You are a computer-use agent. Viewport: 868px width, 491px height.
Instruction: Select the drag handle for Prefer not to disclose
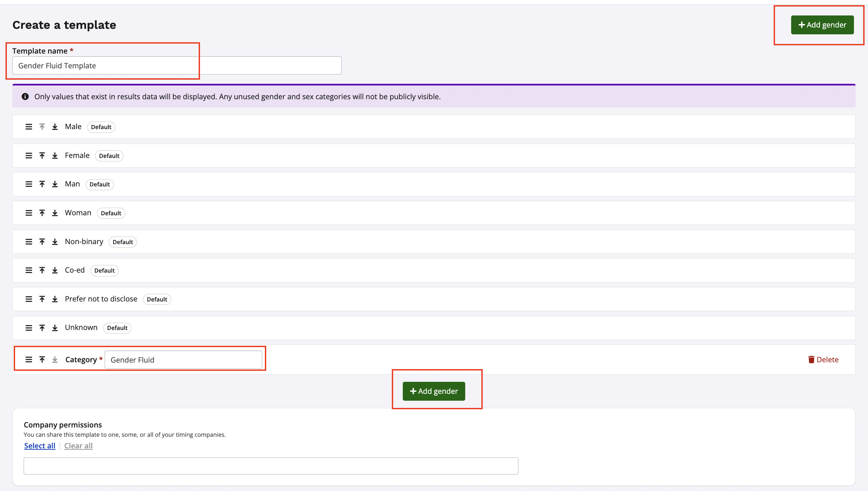pyautogui.click(x=28, y=299)
